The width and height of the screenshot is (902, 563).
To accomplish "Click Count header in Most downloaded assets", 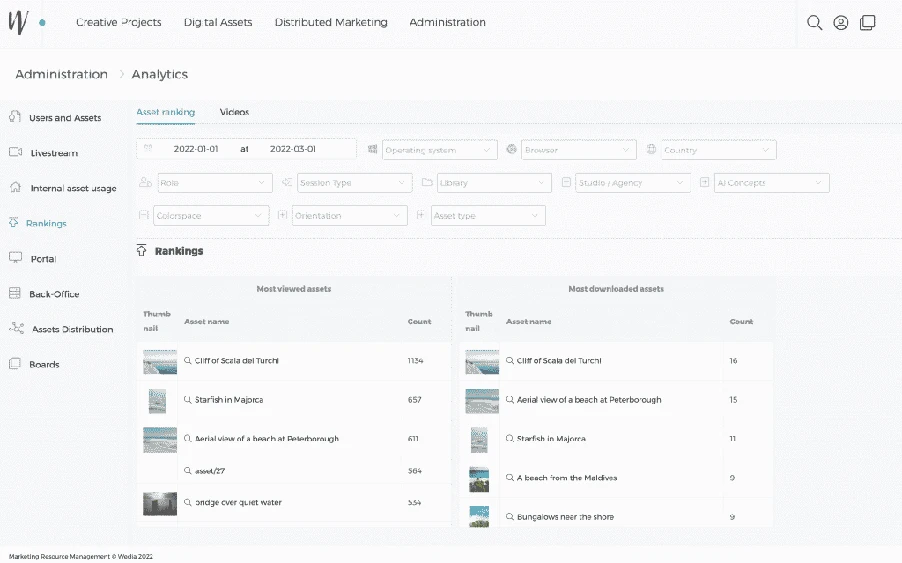I will (x=741, y=321).
